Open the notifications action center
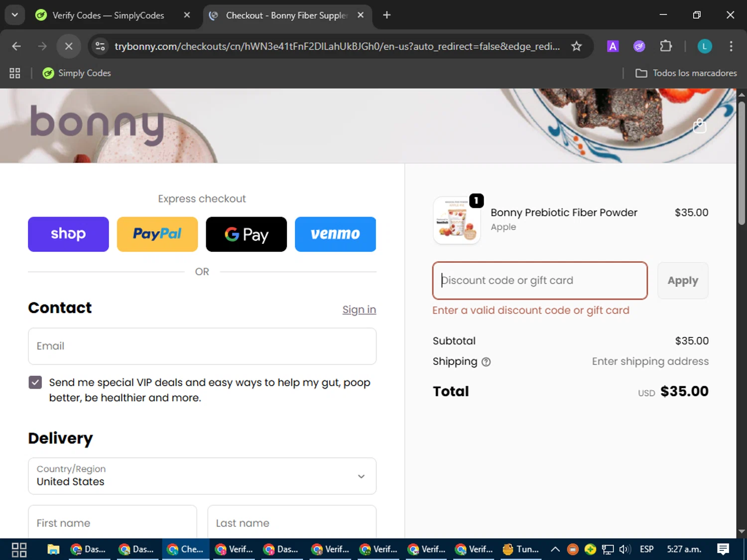 pyautogui.click(x=723, y=550)
